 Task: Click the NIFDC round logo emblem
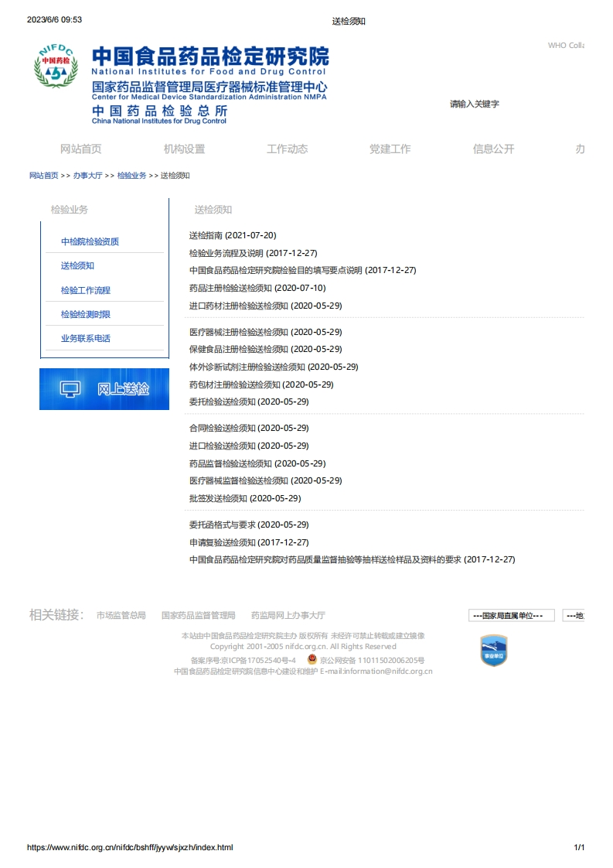[56, 66]
